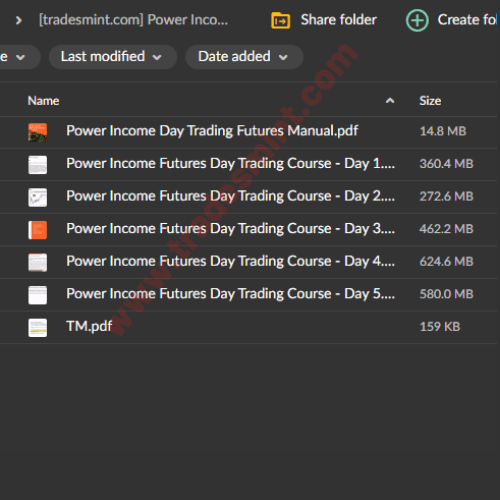Click the orange file icon for the Day 3 course
Screen dimensions: 500x500
37,230
